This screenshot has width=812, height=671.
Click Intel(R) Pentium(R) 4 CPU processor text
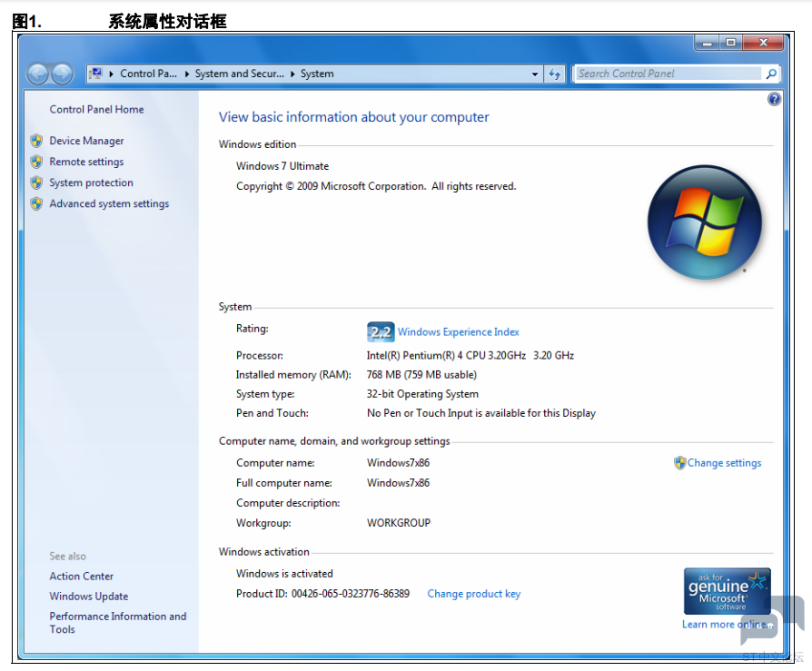pyautogui.click(x=470, y=356)
